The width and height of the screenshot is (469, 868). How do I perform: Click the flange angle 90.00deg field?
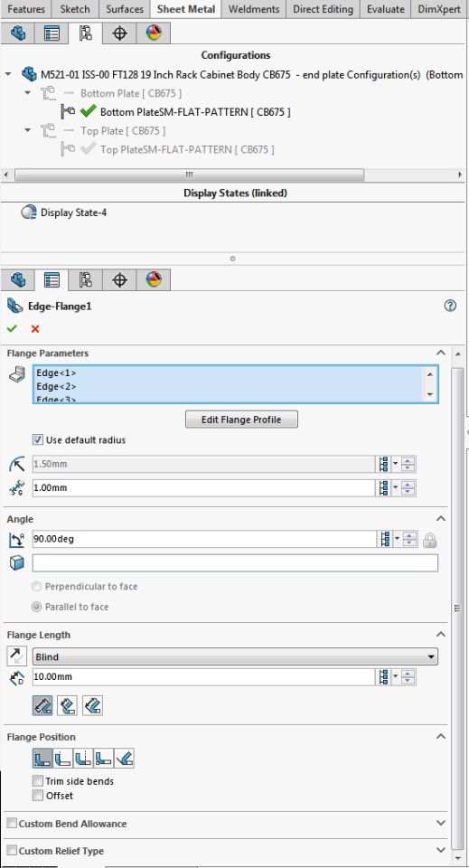click(x=204, y=539)
